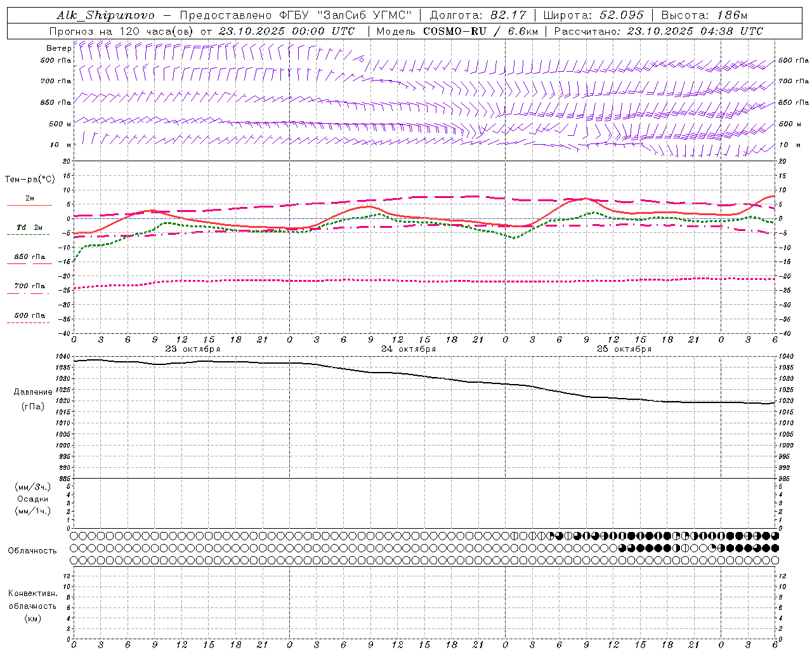Screen dimensions: 812x650
Task: Click the last cloud circle in bottom cloudiness row
Action: [774, 560]
